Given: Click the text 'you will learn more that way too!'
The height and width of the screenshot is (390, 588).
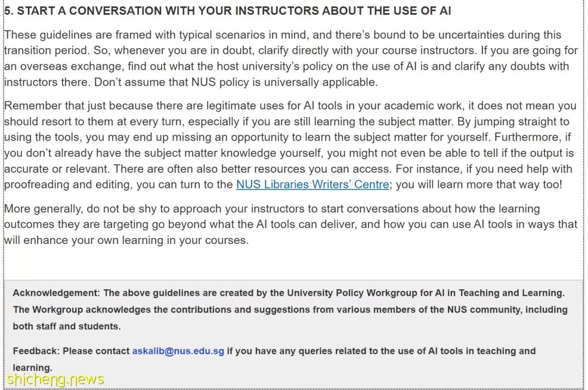Looking at the screenshot, I should pos(479,185).
